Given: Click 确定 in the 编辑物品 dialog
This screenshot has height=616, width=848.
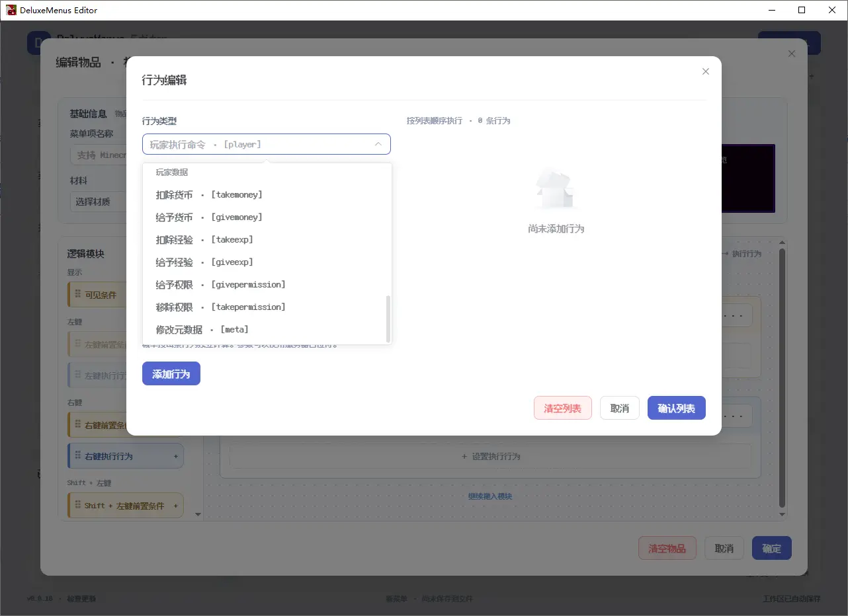Looking at the screenshot, I should pyautogui.click(x=772, y=549).
